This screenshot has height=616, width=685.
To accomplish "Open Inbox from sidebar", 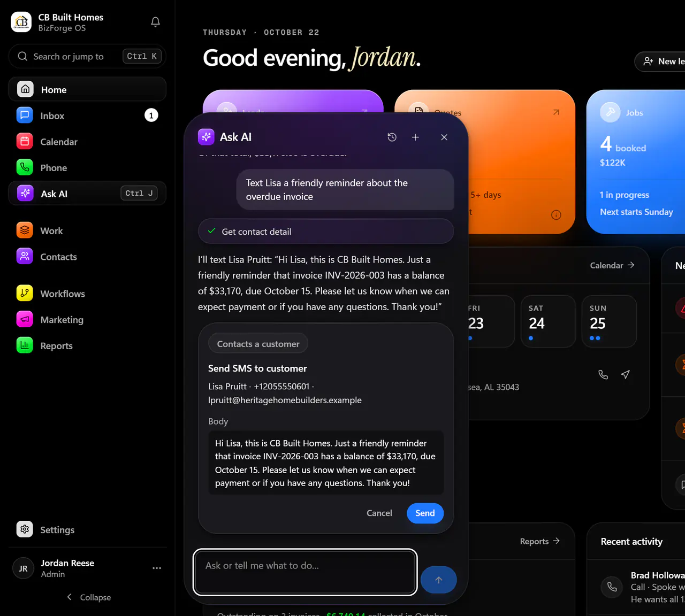I will (87, 115).
